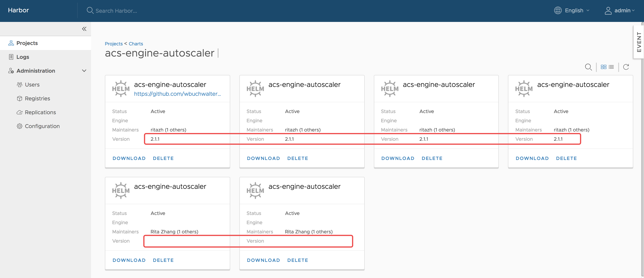This screenshot has height=278, width=644.
Task: Click the globe language icon
Action: pyautogui.click(x=558, y=11)
